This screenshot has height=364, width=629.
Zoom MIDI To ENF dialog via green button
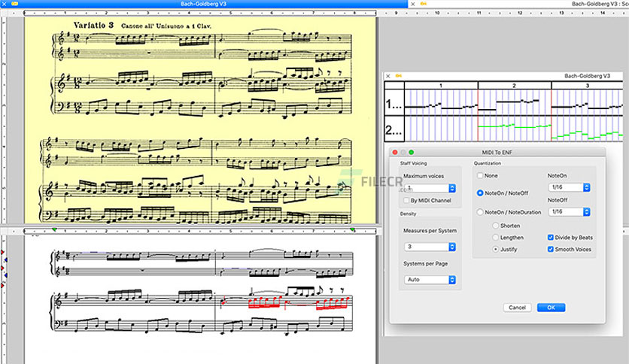pyautogui.click(x=411, y=153)
